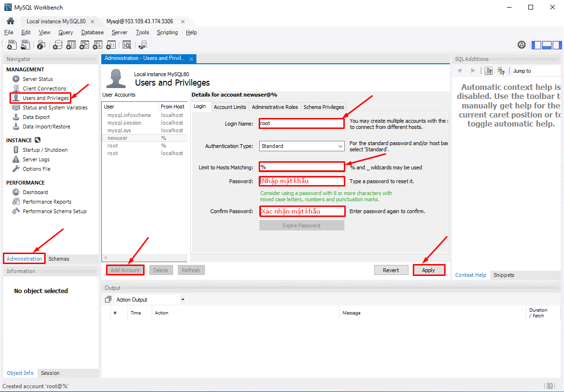This screenshot has height=392, width=564.
Task: Reconnect to DBMS toolbar icon
Action: [143, 45]
